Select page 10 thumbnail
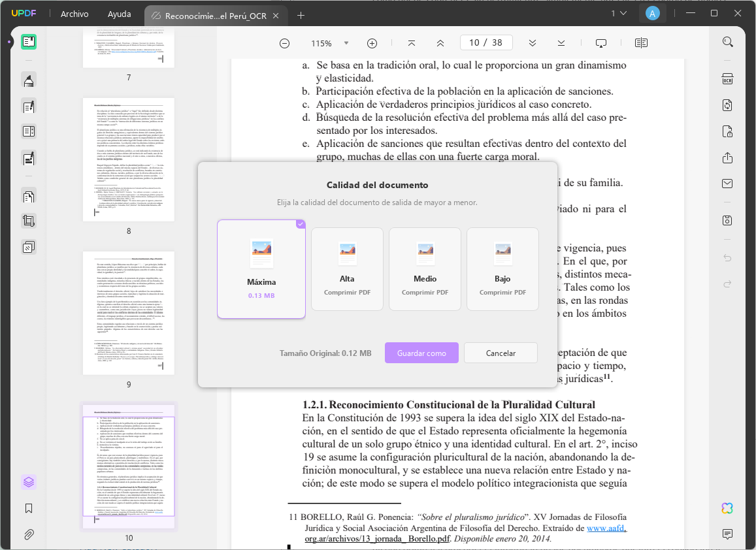 click(x=129, y=466)
